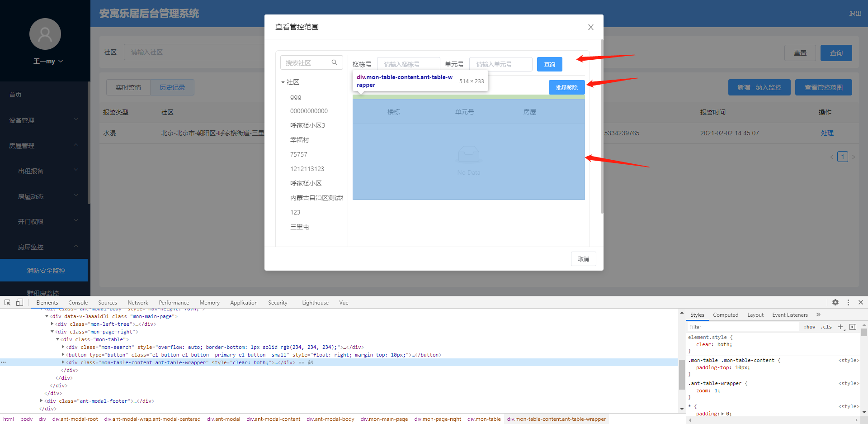This screenshot has width=868, height=424.
Task: Open DevTools more options kebab menu
Action: click(848, 302)
